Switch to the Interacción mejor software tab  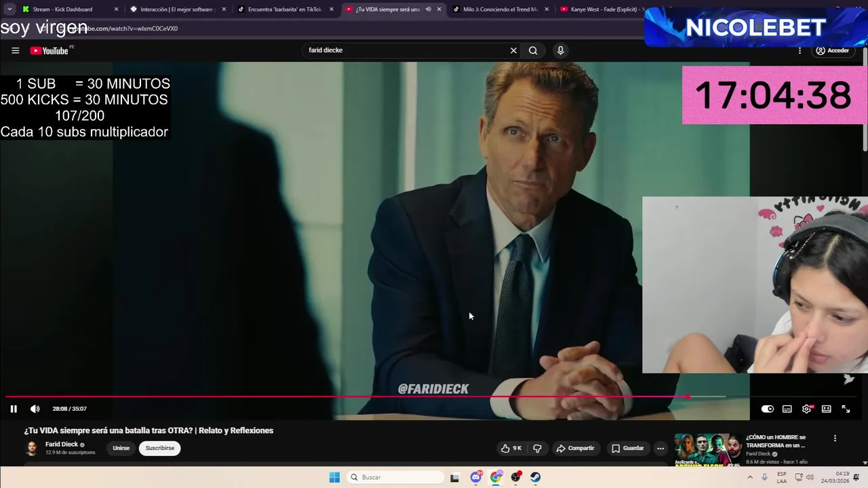click(x=176, y=9)
